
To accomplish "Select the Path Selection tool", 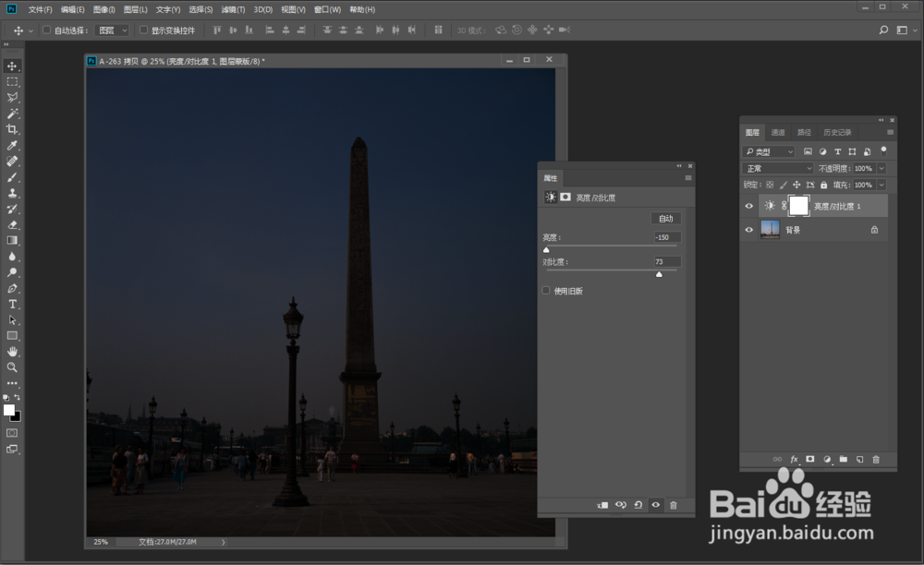I will click(12, 320).
